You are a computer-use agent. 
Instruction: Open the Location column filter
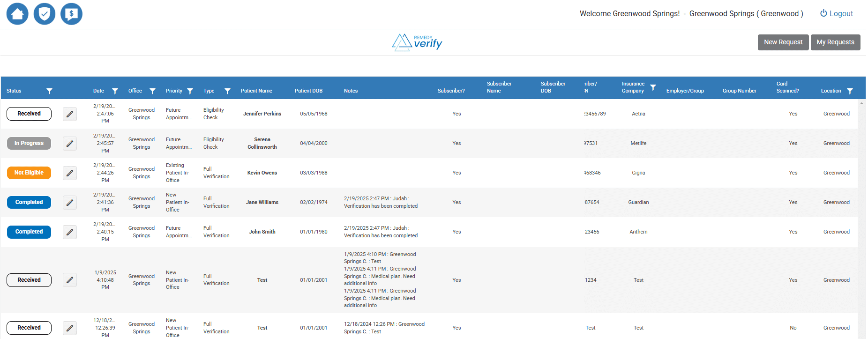(x=850, y=91)
